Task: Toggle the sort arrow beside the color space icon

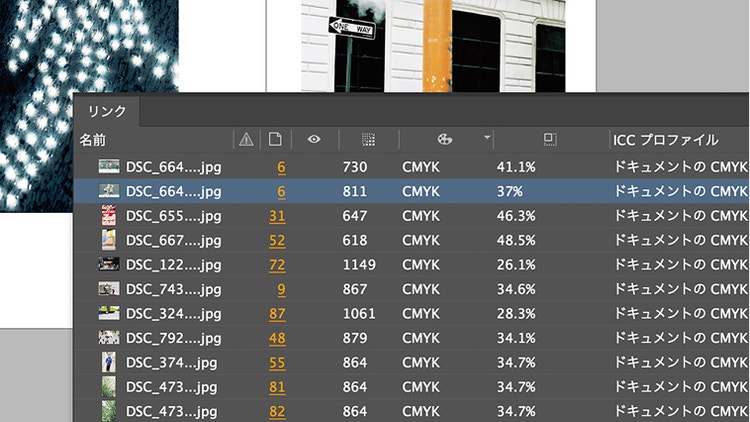Action: (487, 137)
